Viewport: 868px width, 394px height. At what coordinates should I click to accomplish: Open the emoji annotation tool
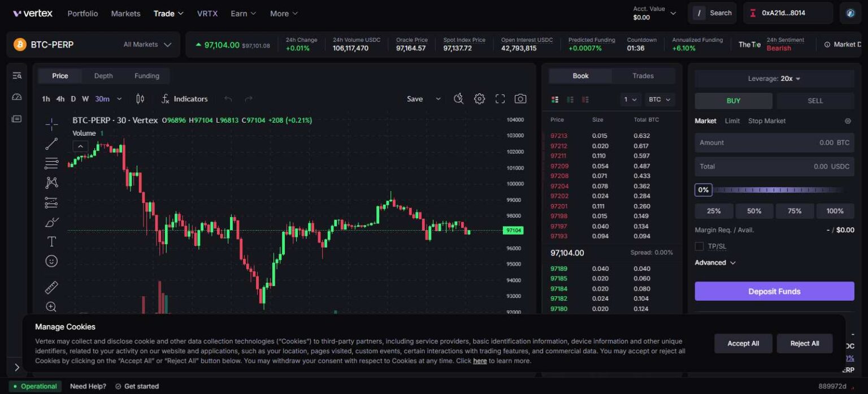(x=51, y=261)
